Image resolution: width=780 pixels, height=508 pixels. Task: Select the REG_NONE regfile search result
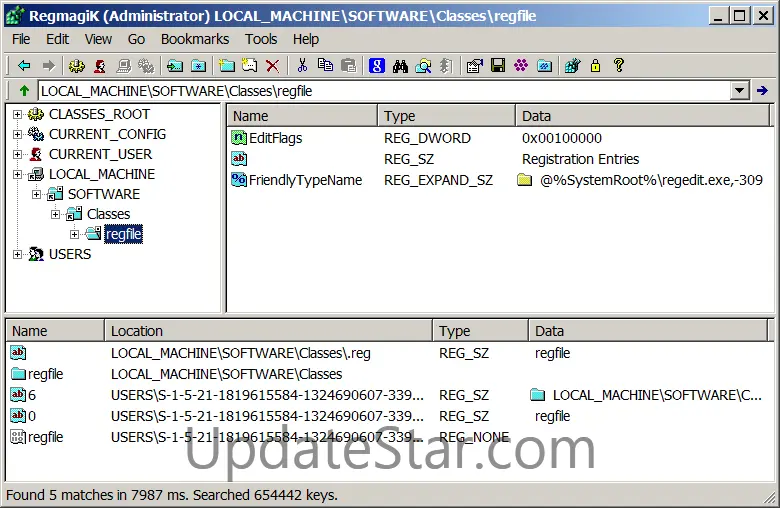point(388,437)
